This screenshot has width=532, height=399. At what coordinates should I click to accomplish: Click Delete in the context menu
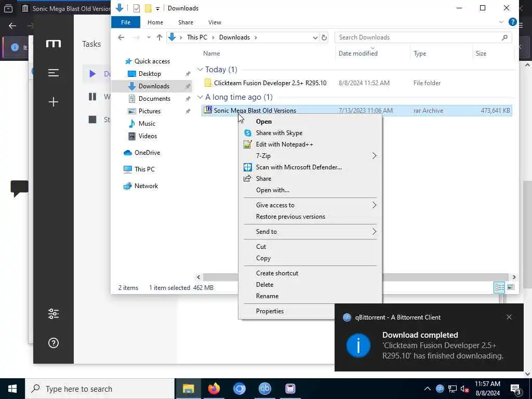click(310, 285)
